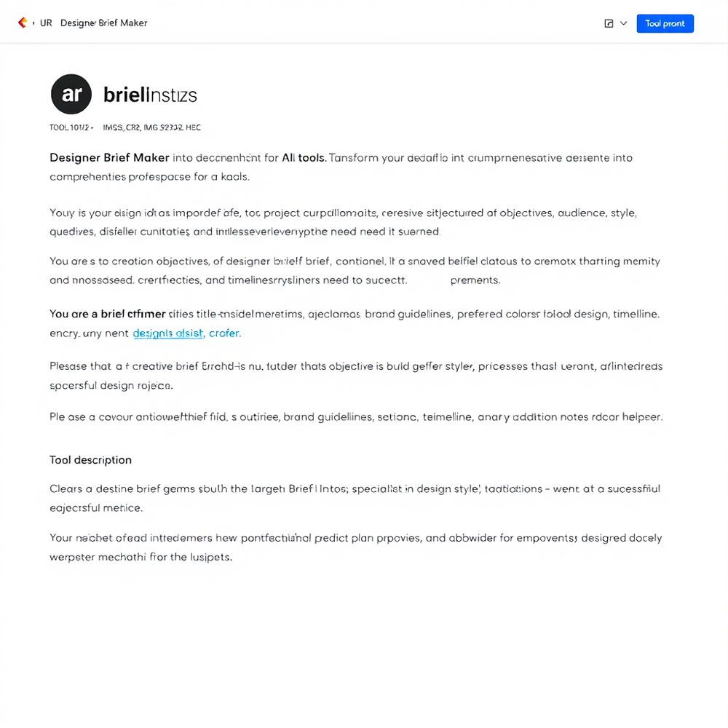Image resolution: width=728 pixels, height=728 pixels.
Task: Click the 'ar' badge beside brielInstizs title
Action: click(71, 94)
